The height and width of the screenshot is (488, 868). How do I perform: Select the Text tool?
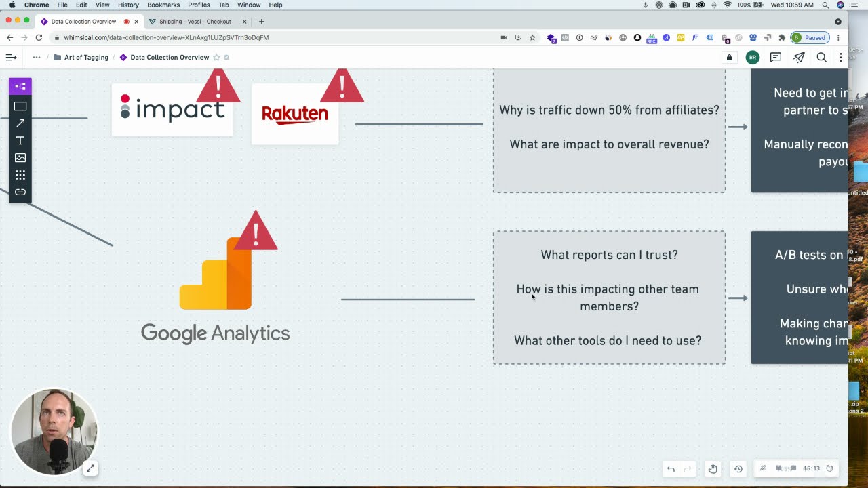pos(20,140)
